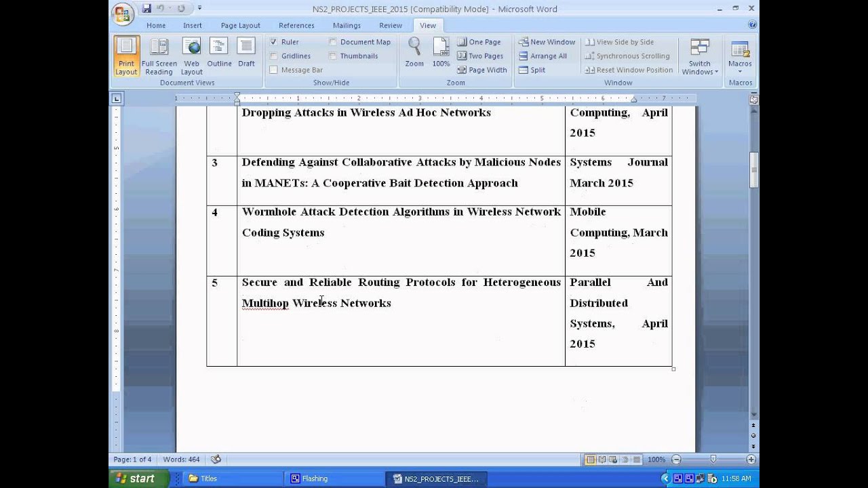The height and width of the screenshot is (488, 868).
Task: Click the proofing errors status bar icon
Action: coord(216,460)
